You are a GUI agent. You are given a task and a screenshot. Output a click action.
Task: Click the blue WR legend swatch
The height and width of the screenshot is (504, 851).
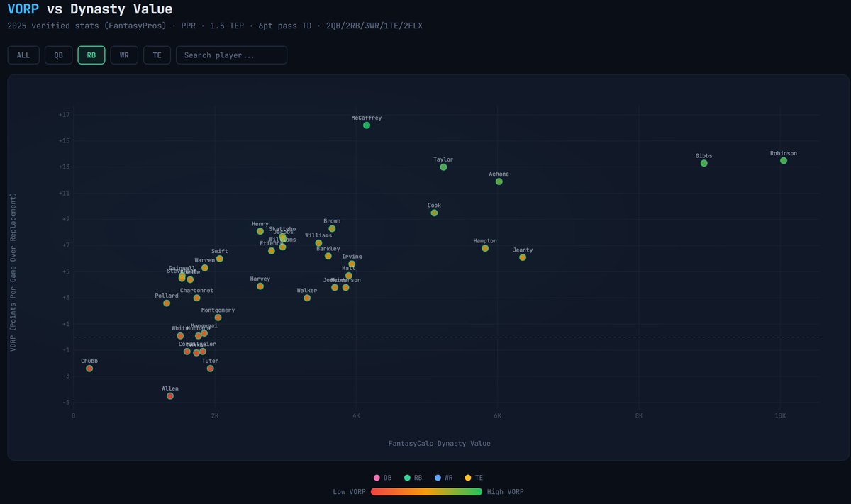point(438,478)
